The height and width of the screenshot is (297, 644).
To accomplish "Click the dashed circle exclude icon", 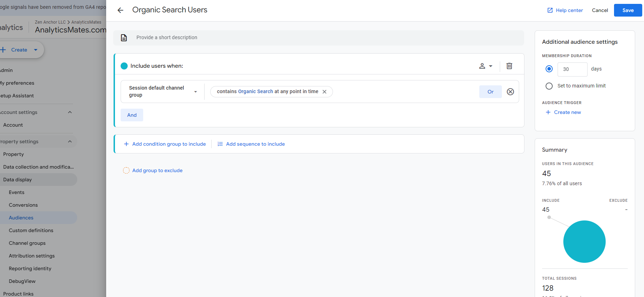I will (x=126, y=170).
